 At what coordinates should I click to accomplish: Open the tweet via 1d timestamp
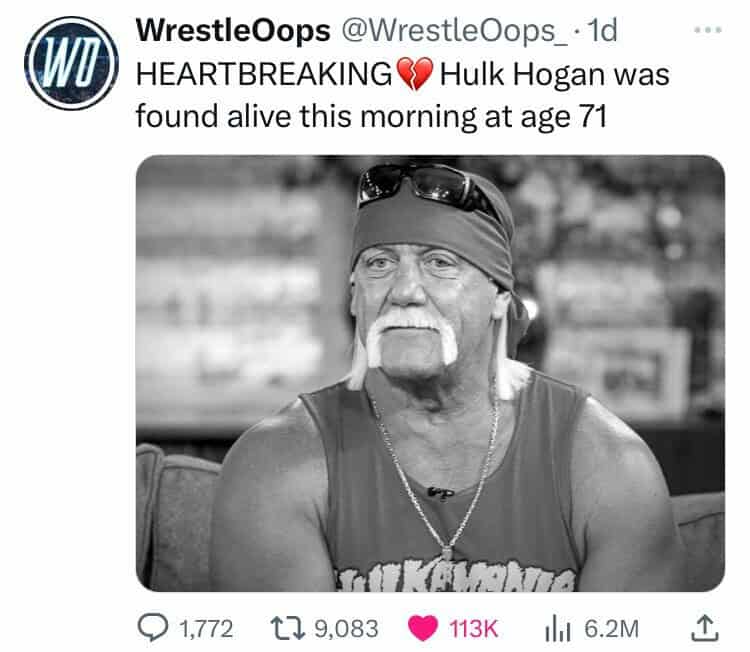coord(602,31)
